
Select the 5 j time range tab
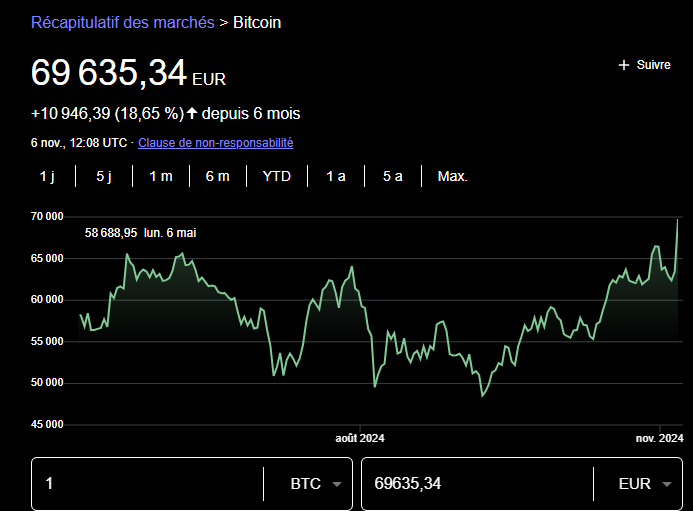104,176
